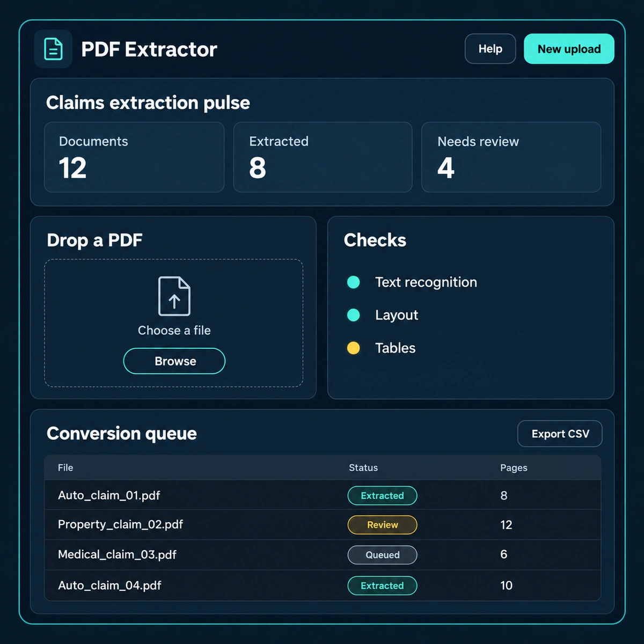Click the teal dot beside Layout
The image size is (644, 644).
354,315
